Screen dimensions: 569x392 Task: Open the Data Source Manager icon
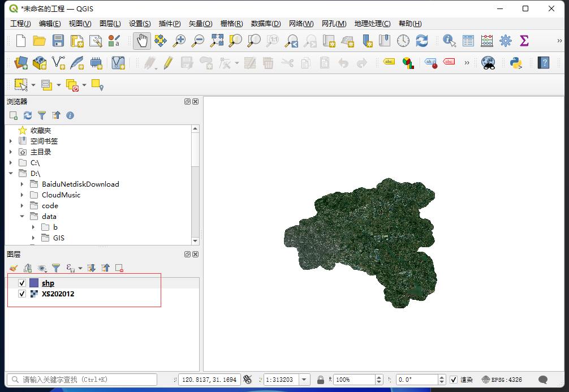click(21, 62)
